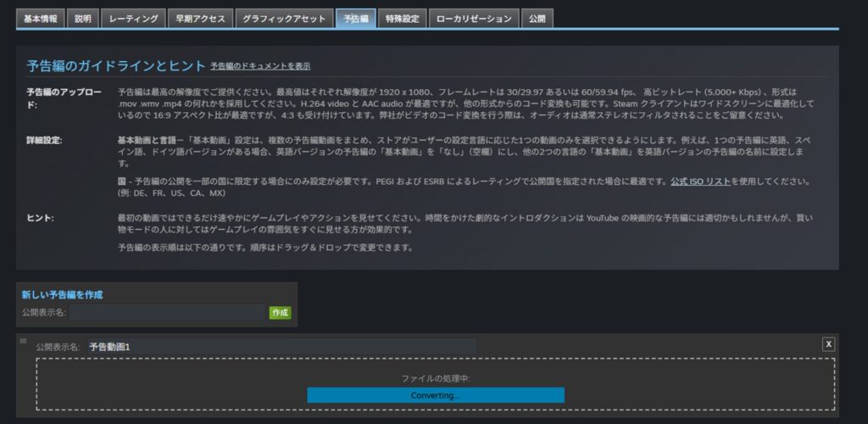Viewport: 868px width, 424px height.
Task: Open the グラフィックアセット tab
Action: pos(282,19)
